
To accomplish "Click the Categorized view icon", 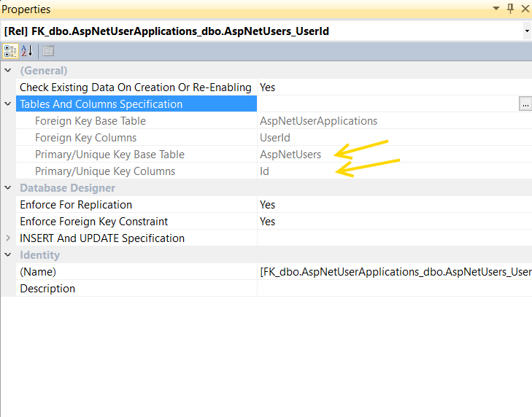I will (x=10, y=51).
